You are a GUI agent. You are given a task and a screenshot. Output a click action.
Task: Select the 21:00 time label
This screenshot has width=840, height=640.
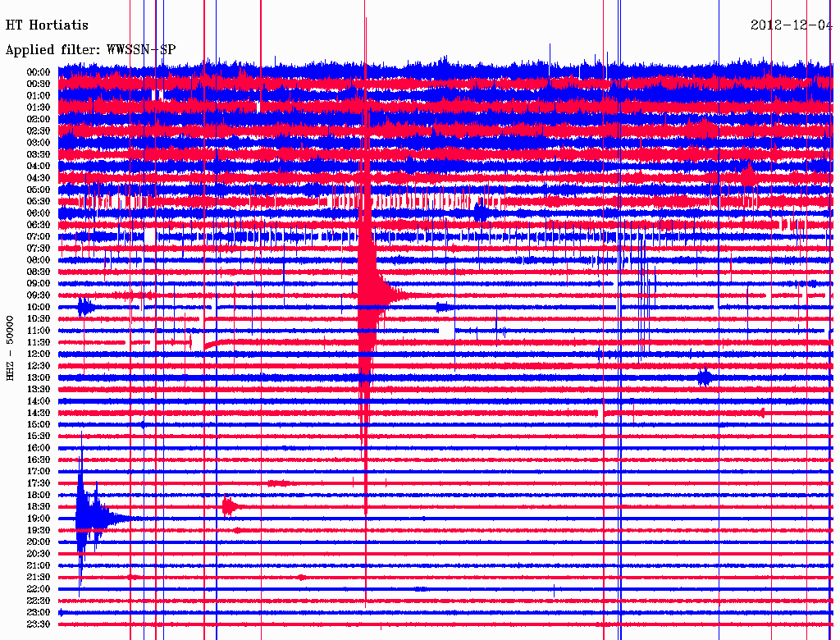(x=39, y=565)
